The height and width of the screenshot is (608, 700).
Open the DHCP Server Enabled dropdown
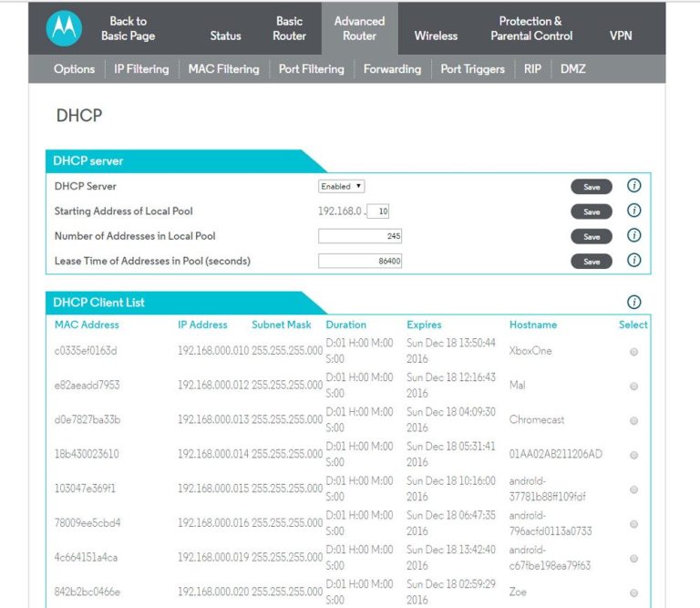pos(342,186)
